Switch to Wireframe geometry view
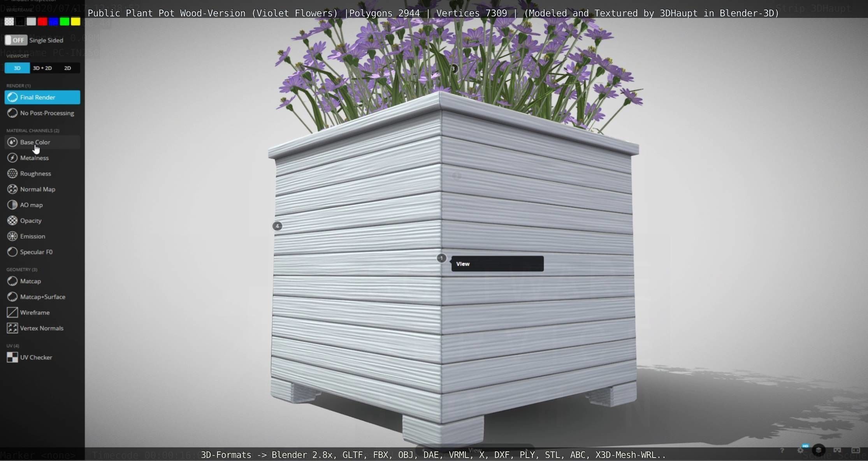The image size is (868, 461). 42,312
